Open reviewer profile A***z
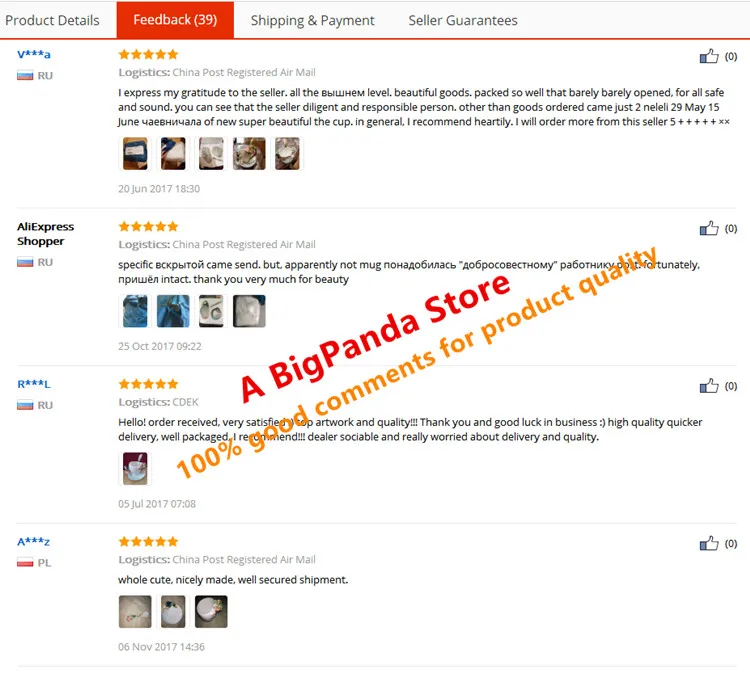 (x=33, y=541)
